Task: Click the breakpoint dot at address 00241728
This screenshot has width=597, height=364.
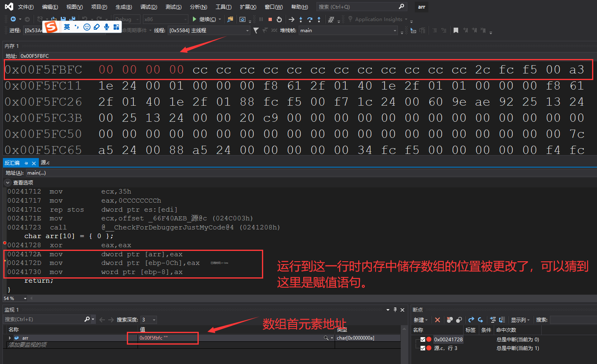Action: (x=5, y=243)
